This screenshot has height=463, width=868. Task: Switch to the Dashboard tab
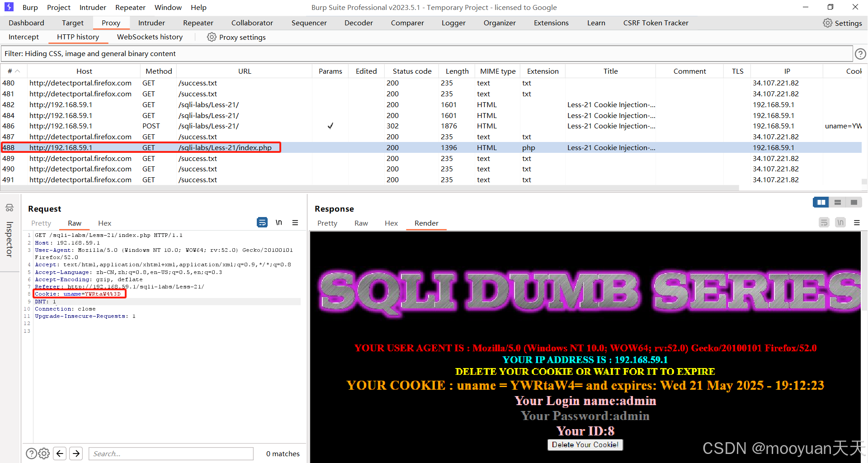click(x=26, y=23)
